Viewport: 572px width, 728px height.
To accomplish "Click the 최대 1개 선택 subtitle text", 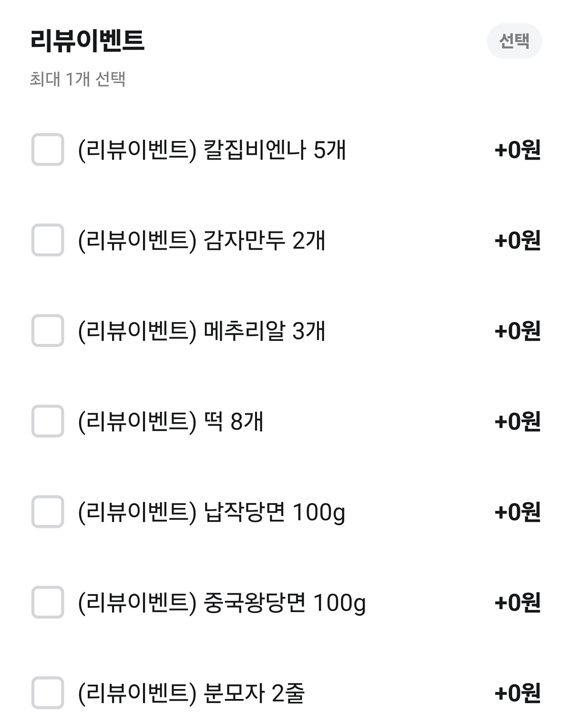I will [78, 79].
